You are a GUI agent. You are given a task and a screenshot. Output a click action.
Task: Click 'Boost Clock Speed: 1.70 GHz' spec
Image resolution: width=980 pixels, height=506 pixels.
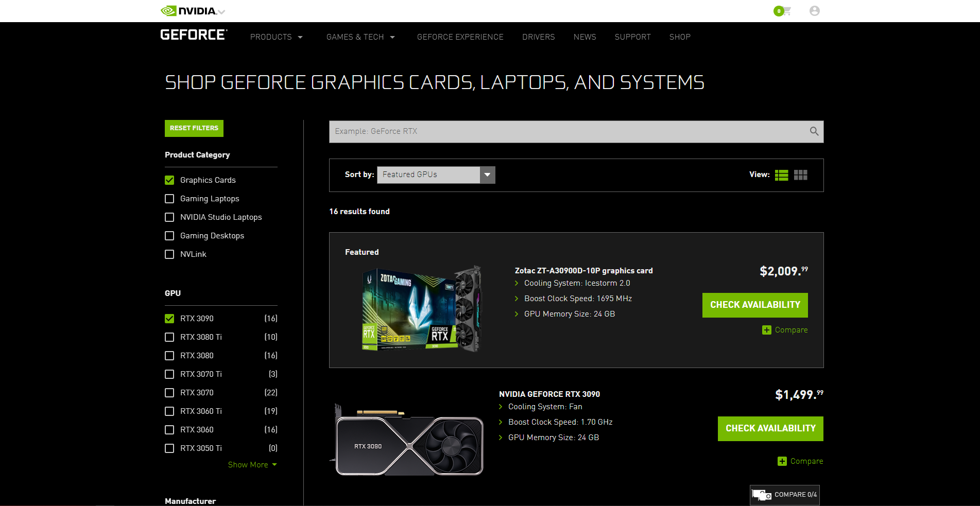tap(560, 422)
